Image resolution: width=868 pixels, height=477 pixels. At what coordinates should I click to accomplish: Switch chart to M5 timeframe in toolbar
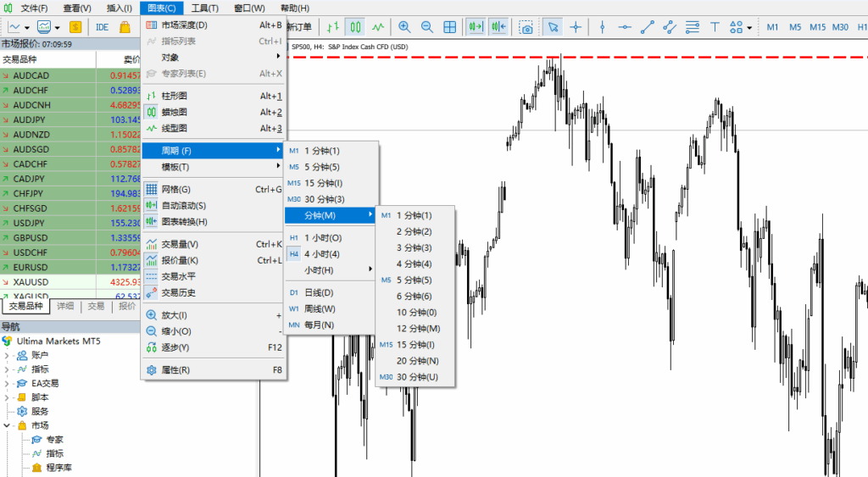tap(795, 26)
